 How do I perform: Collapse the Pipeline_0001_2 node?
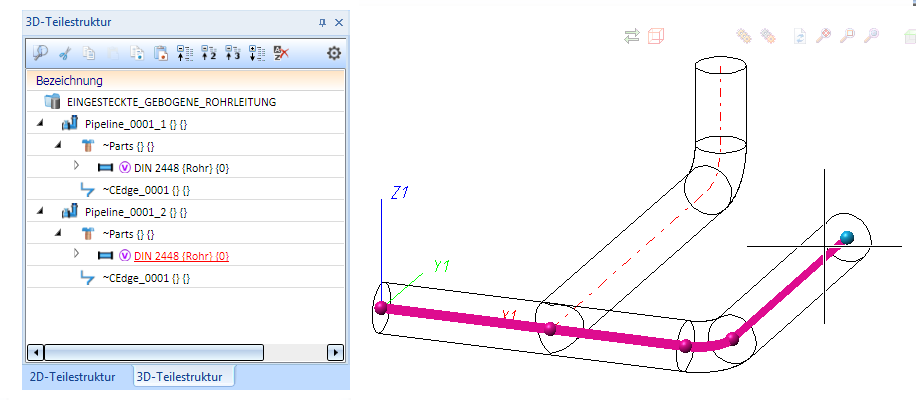pos(40,211)
